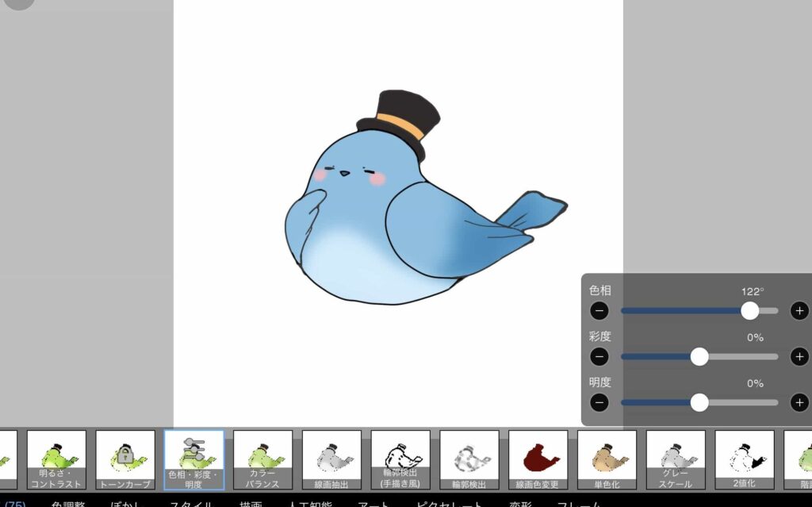Apply the 単色化 filter
This screenshot has width=812, height=507.
coord(607,459)
